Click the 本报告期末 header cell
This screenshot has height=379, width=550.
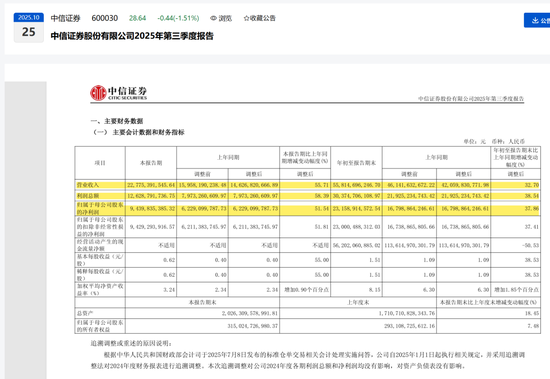pos(202,302)
